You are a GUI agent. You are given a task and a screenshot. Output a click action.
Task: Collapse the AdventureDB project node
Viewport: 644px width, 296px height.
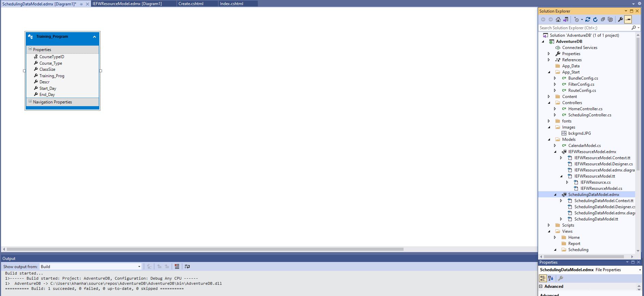[x=543, y=42]
